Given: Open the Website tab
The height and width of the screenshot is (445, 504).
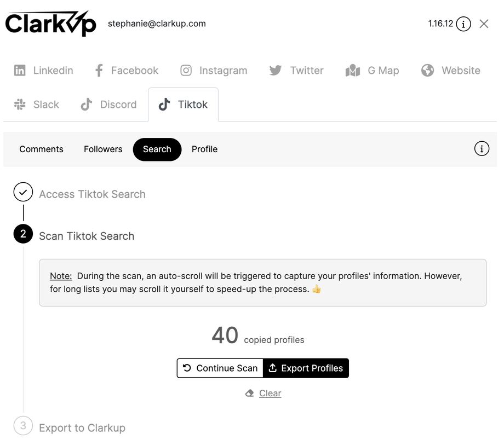Looking at the screenshot, I should (x=451, y=70).
